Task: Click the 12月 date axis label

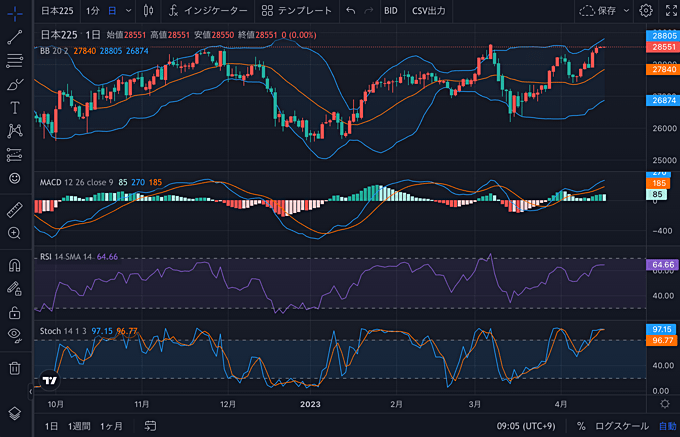Action: pos(228,404)
